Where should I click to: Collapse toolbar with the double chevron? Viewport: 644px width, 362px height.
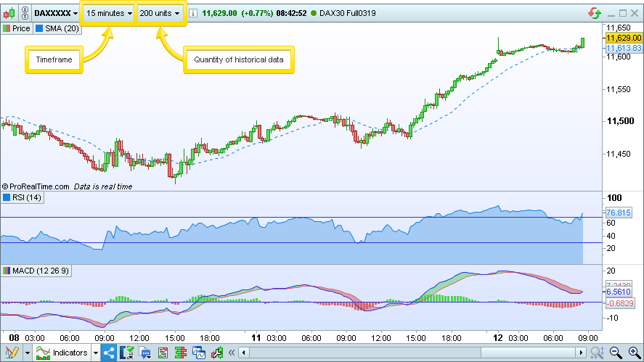point(232,353)
